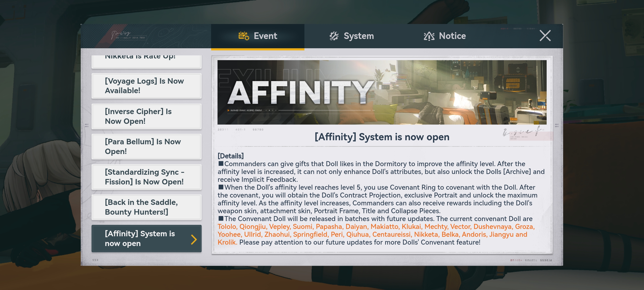Open Standardizing Sync - Fission entry

click(147, 177)
